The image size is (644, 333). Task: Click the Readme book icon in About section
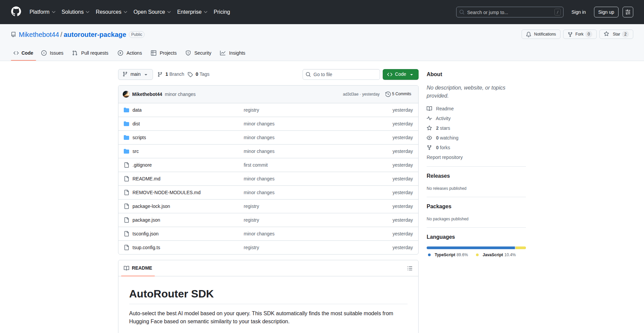coord(430,109)
